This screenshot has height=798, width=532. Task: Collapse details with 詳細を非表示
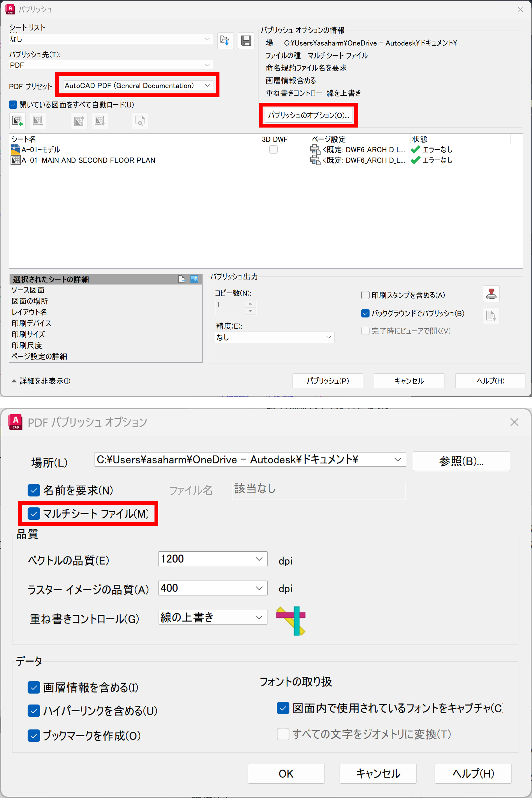(41, 381)
